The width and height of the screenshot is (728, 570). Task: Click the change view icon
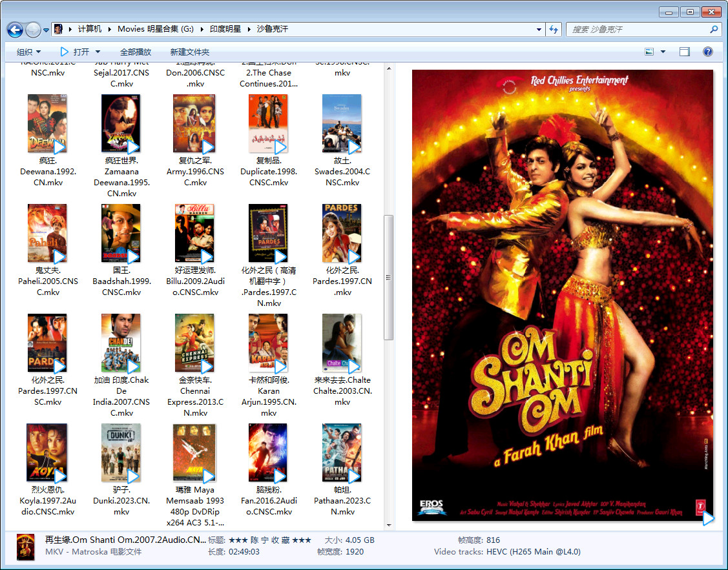(x=650, y=52)
